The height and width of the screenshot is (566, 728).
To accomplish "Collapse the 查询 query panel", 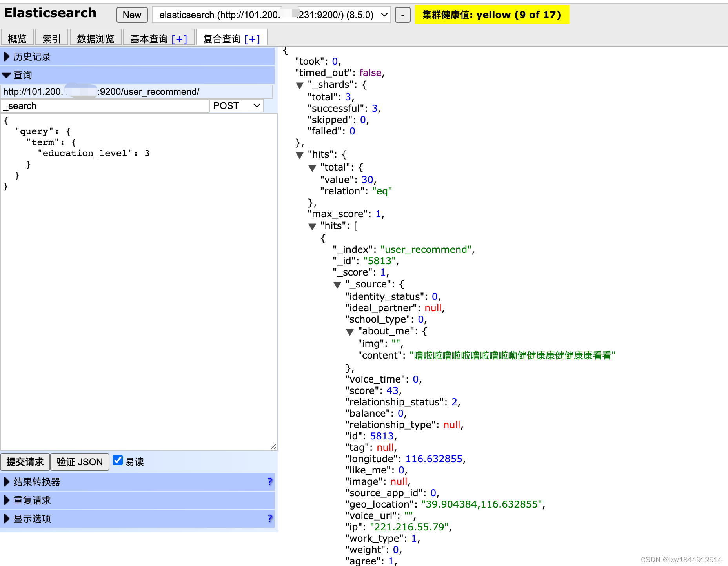I will click(x=6, y=75).
